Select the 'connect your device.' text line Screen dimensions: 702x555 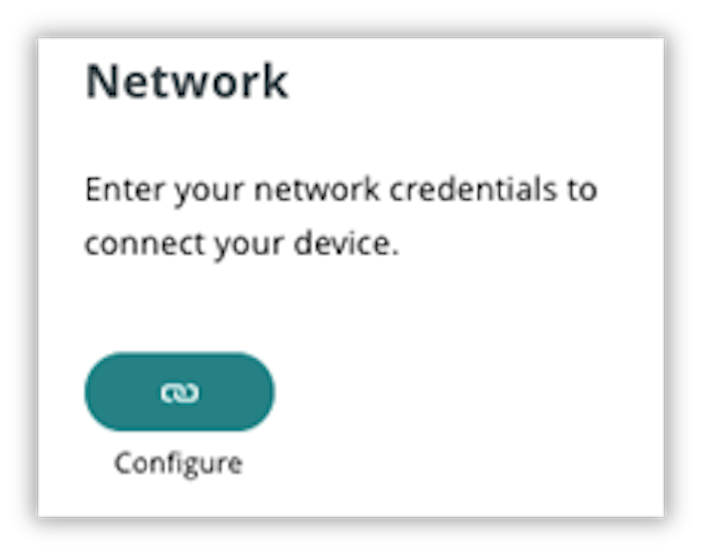coord(242,244)
